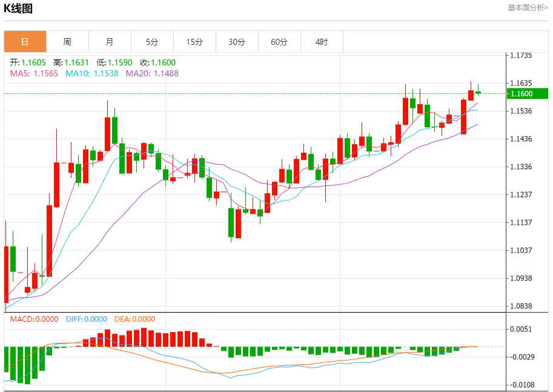Select the 15分 timeframe tab
The image size is (553, 392).
point(194,42)
